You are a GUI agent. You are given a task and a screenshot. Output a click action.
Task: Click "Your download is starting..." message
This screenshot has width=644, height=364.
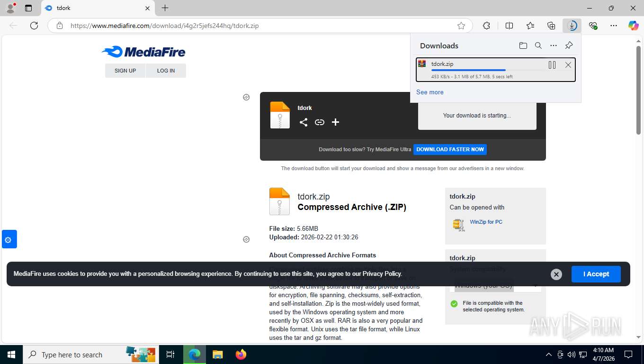pyautogui.click(x=477, y=115)
